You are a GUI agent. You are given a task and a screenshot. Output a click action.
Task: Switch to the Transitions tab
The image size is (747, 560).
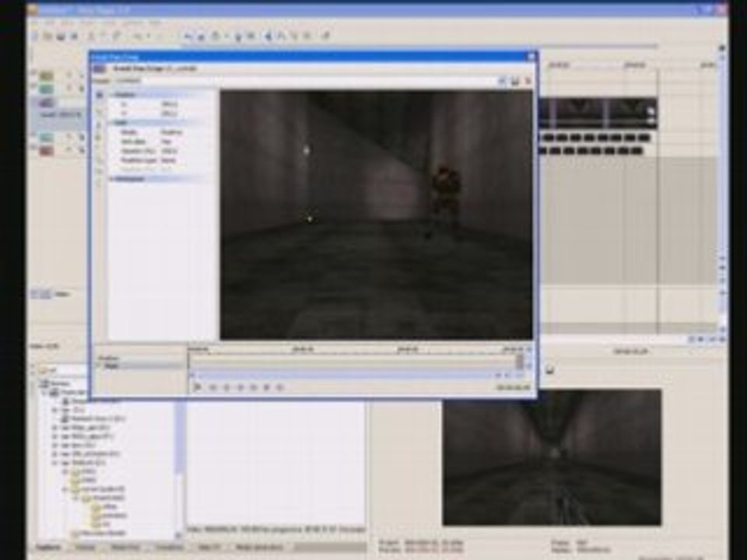(x=169, y=547)
